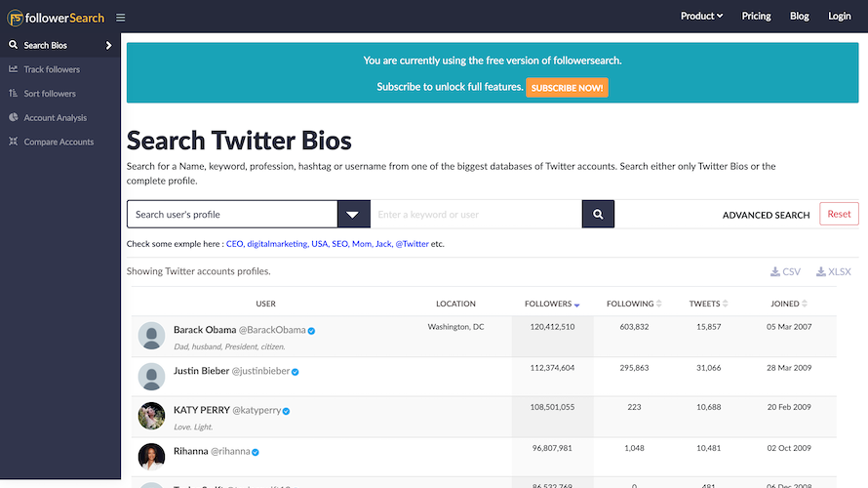Open Compare Accounts in the sidebar
868x488 pixels.
(59, 142)
